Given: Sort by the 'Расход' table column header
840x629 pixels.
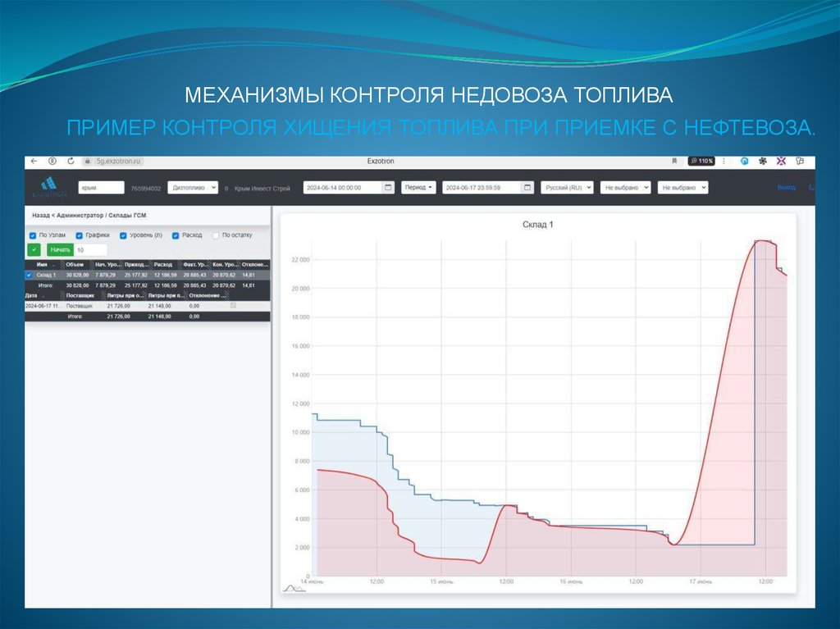Looking at the screenshot, I should pyautogui.click(x=163, y=265).
